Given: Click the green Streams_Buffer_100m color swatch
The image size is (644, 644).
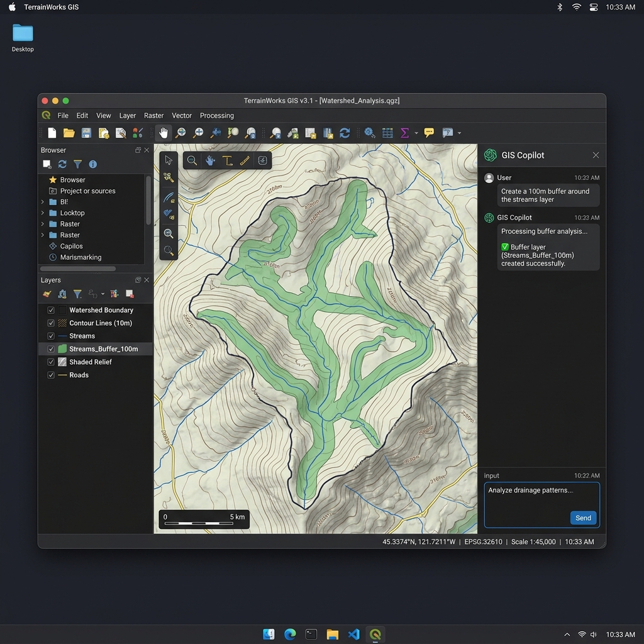Looking at the screenshot, I should point(62,349).
